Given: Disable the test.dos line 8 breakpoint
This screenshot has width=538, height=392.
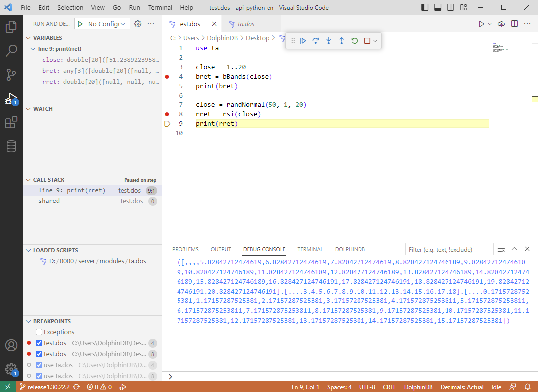Looking at the screenshot, I should [39, 354].
